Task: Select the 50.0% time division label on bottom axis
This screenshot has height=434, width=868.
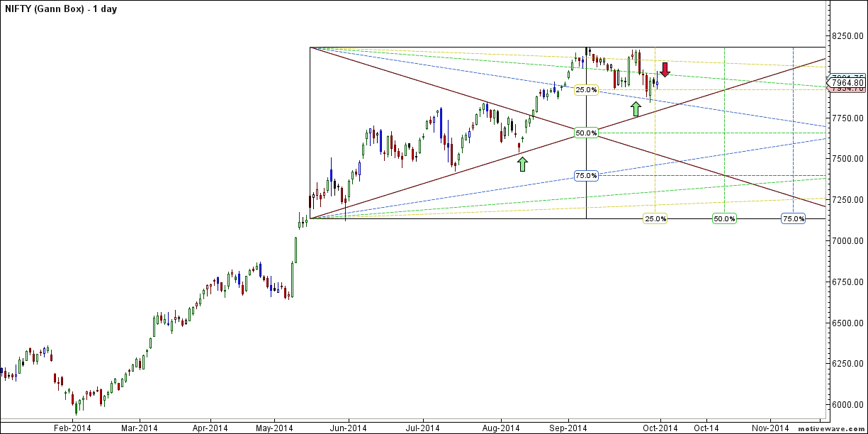Action: (x=723, y=219)
